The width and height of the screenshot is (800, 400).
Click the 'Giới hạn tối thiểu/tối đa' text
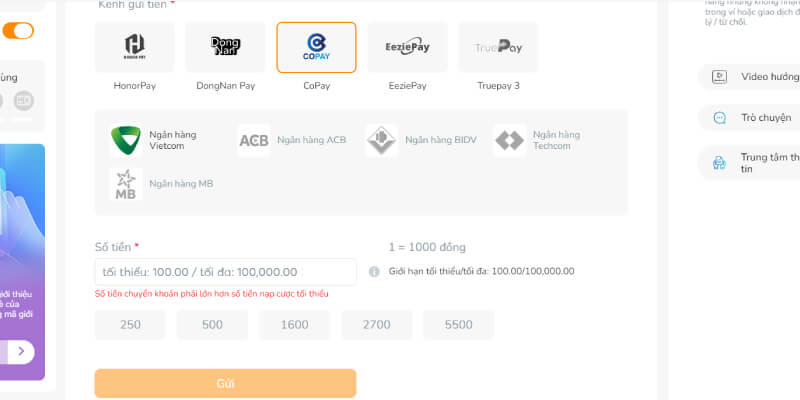[482, 271]
